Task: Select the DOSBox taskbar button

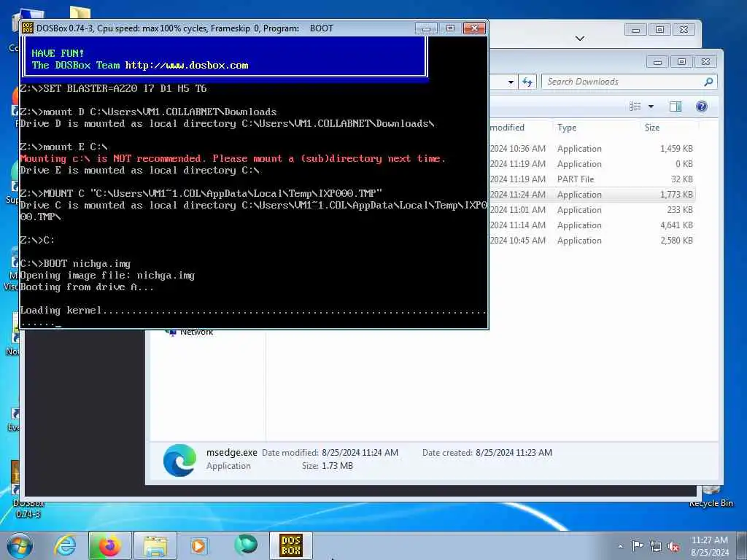Action: pyautogui.click(x=290, y=545)
